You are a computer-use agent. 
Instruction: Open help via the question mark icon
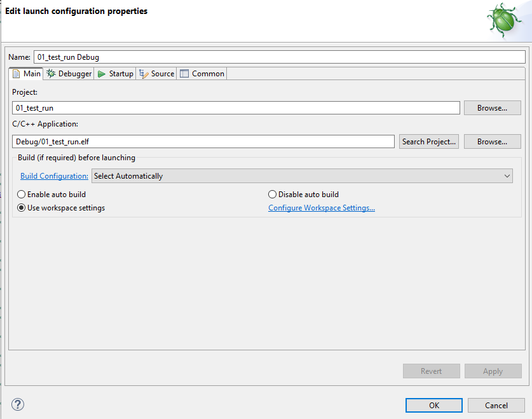pos(17,404)
